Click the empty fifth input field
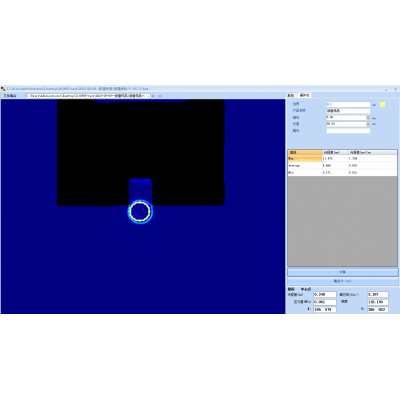 348,131
